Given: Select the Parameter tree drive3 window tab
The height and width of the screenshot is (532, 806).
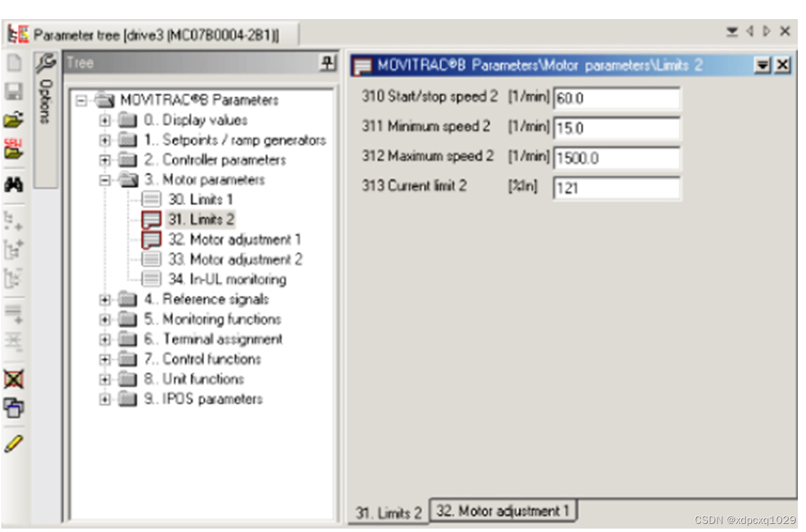Looking at the screenshot, I should coord(152,35).
